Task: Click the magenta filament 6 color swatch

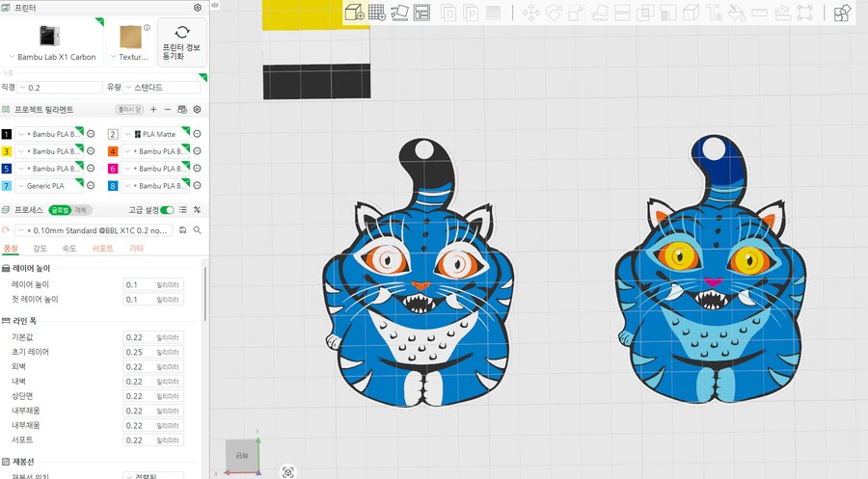Action: [x=113, y=169]
